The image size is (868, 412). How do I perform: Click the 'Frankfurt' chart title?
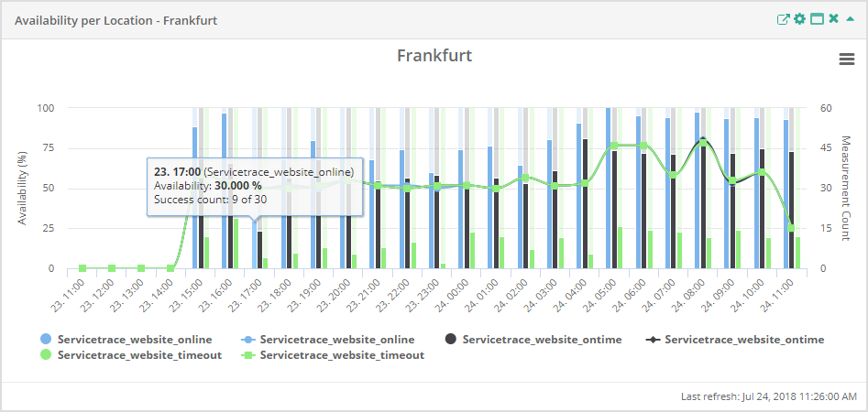point(434,55)
